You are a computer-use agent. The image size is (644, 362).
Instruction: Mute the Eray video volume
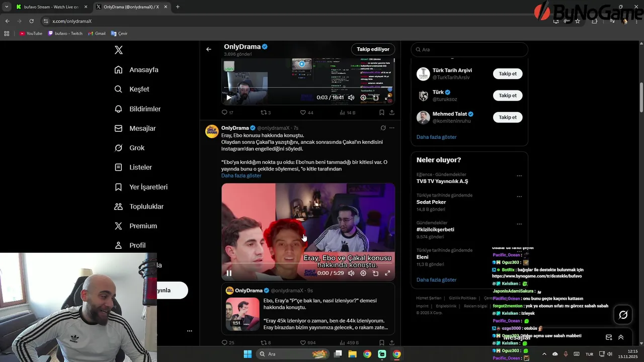coord(351,273)
